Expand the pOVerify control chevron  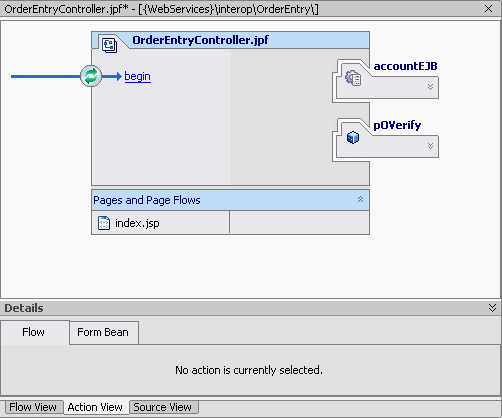[430, 146]
